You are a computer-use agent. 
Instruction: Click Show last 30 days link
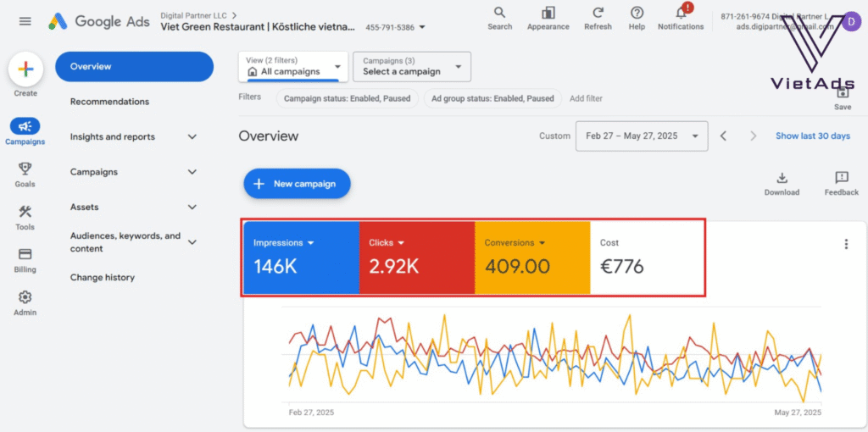click(x=813, y=136)
